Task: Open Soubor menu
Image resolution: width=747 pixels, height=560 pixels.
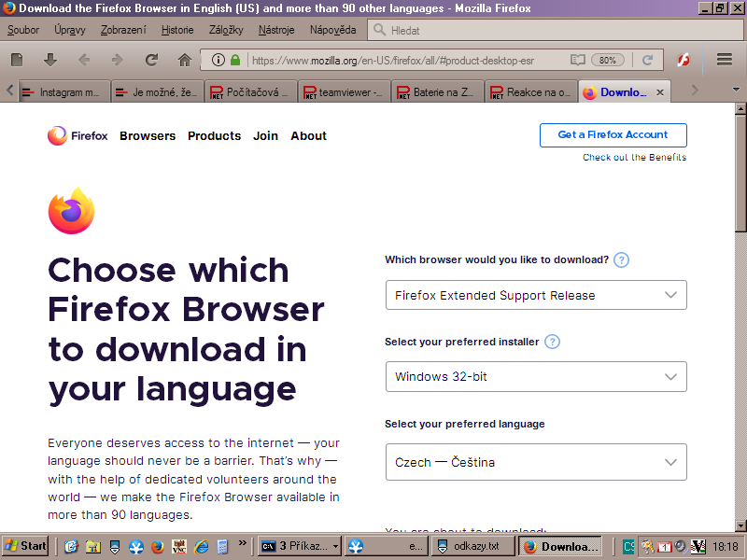Action: pyautogui.click(x=22, y=30)
